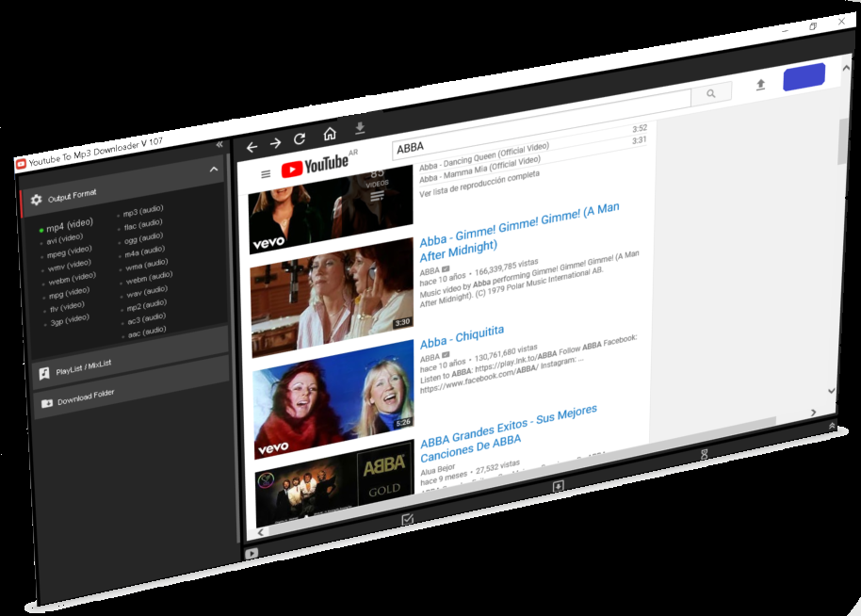
Task: Select the wmv (video) format
Action: coord(69,267)
